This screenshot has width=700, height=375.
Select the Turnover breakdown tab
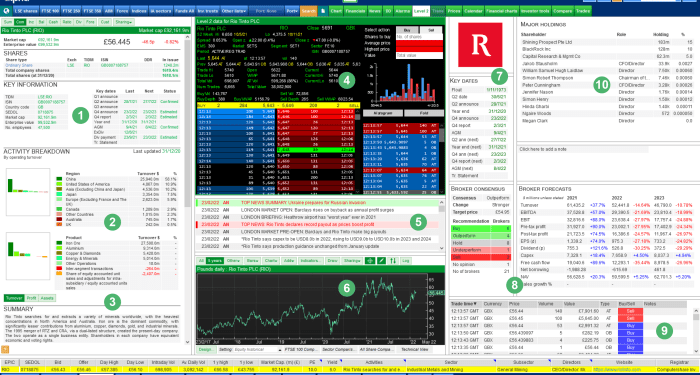click(x=13, y=297)
